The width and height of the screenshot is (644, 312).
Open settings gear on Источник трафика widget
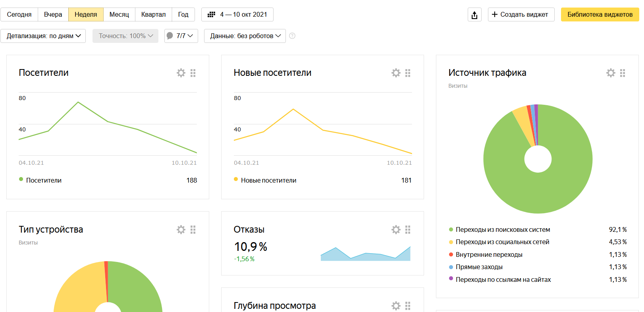point(611,73)
